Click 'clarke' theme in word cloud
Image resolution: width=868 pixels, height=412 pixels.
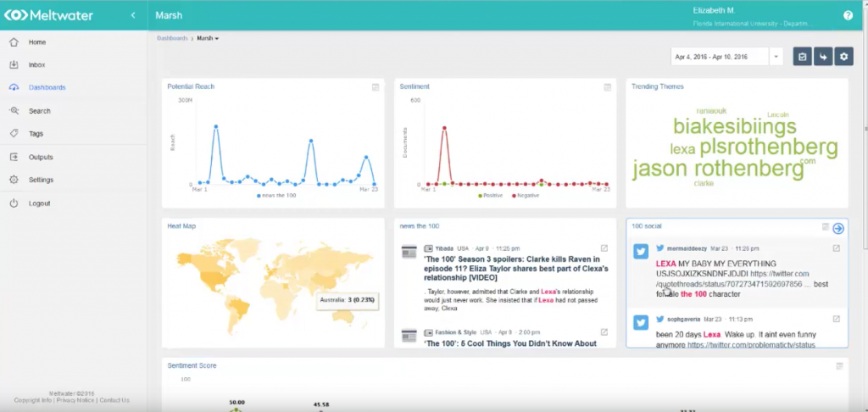tap(704, 183)
